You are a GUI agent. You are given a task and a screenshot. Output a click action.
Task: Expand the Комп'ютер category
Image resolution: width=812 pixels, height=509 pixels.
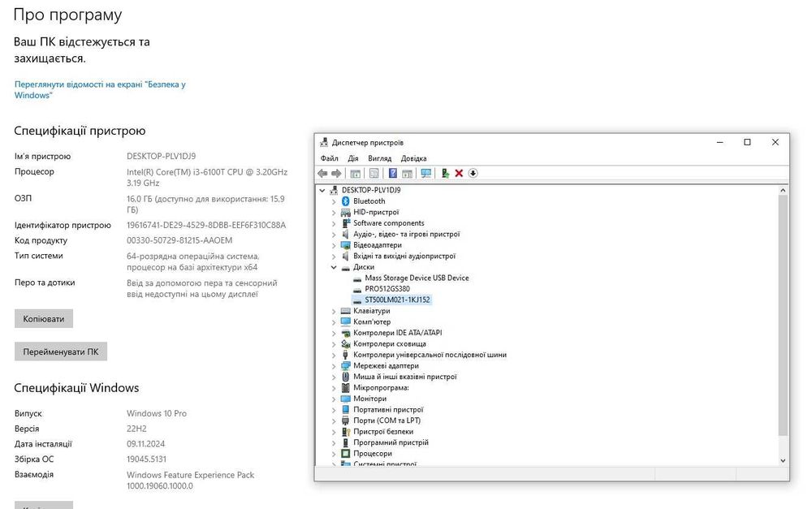[x=334, y=322]
